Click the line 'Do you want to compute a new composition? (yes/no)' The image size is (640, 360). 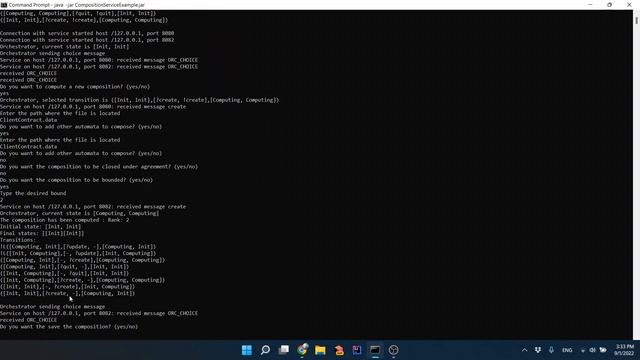(x=75, y=87)
